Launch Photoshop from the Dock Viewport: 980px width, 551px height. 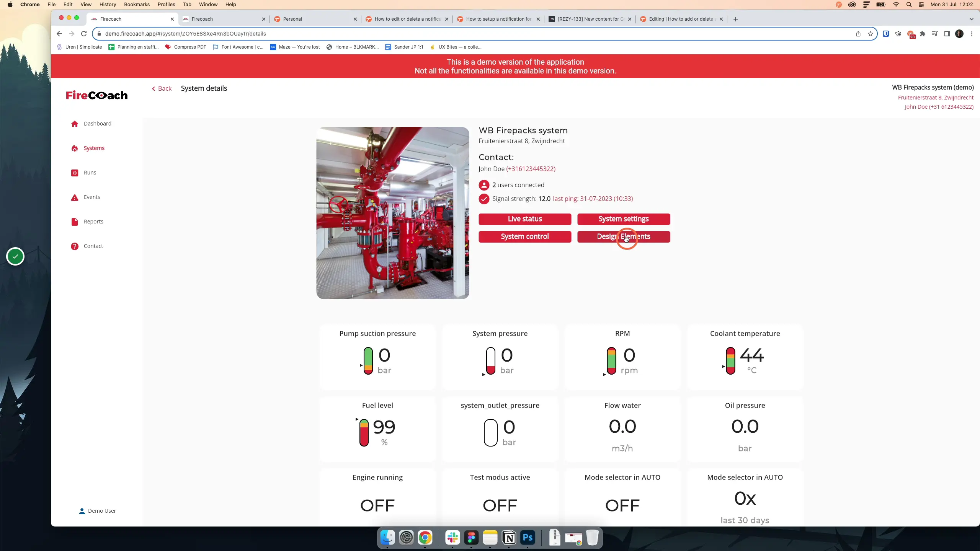pos(528,538)
